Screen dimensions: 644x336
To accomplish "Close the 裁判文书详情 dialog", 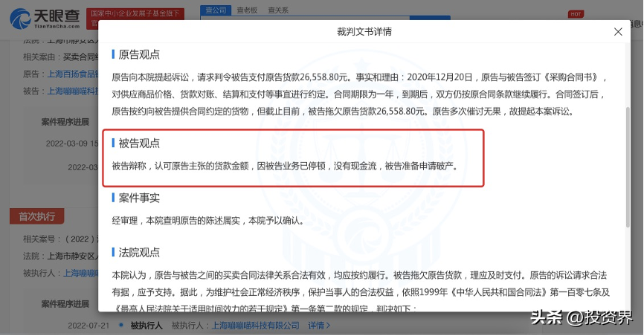I will click(x=618, y=32).
